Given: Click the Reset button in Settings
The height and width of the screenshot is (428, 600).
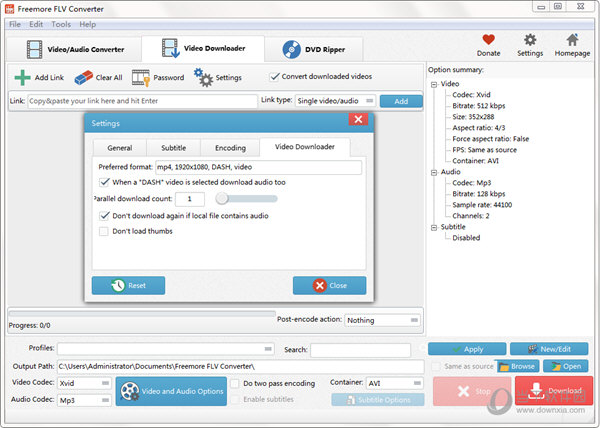Looking at the screenshot, I should coord(129,285).
